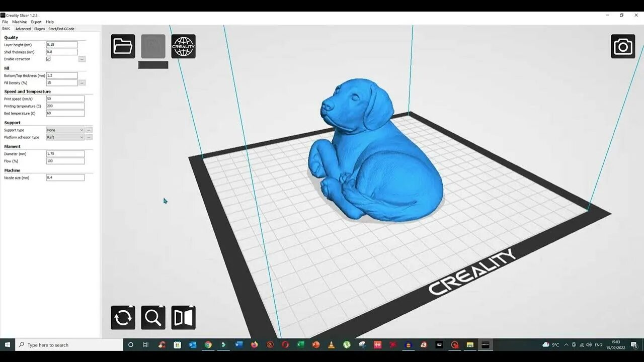Toggle Enable retraction checkbox
Image resolution: width=644 pixels, height=362 pixels.
pos(48,59)
